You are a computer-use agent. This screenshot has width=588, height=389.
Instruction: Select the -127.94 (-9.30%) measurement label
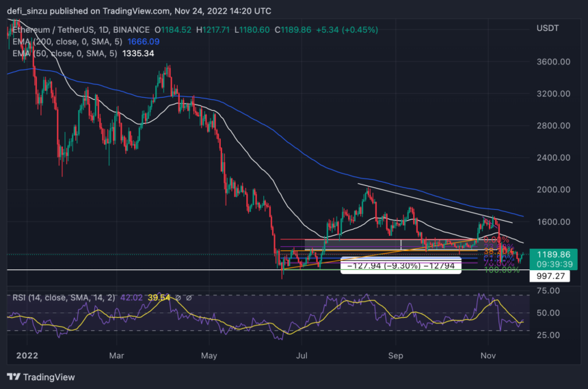click(x=400, y=266)
